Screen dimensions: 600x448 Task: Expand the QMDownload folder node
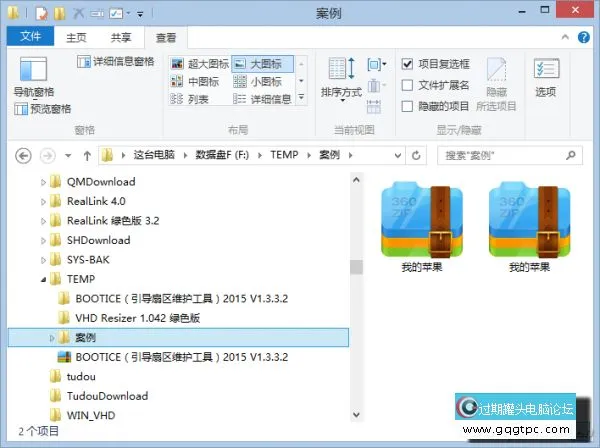pos(43,182)
